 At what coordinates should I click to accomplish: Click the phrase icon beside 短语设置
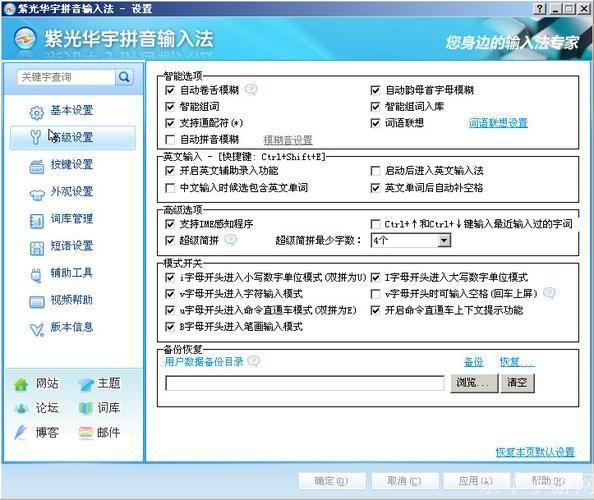37,248
